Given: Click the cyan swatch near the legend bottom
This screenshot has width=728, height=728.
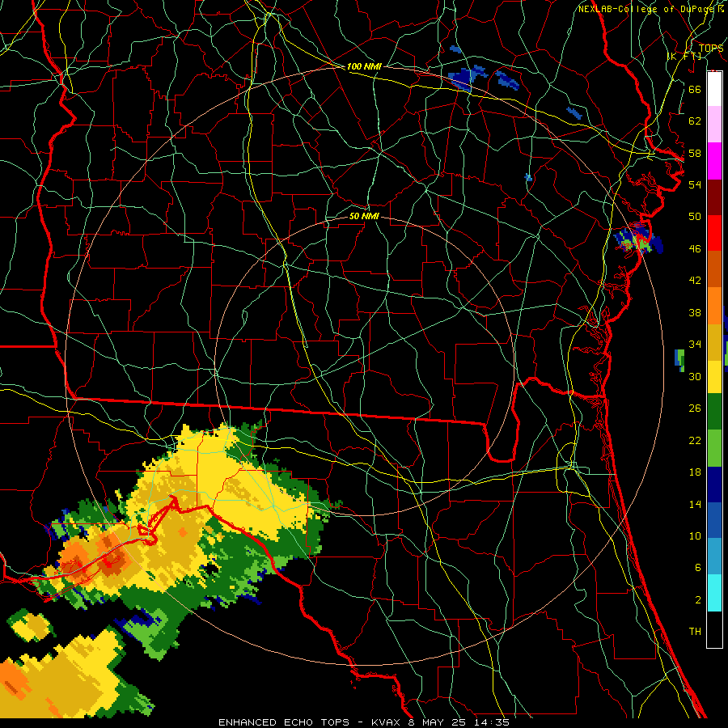Looking at the screenshot, I should [x=714, y=593].
